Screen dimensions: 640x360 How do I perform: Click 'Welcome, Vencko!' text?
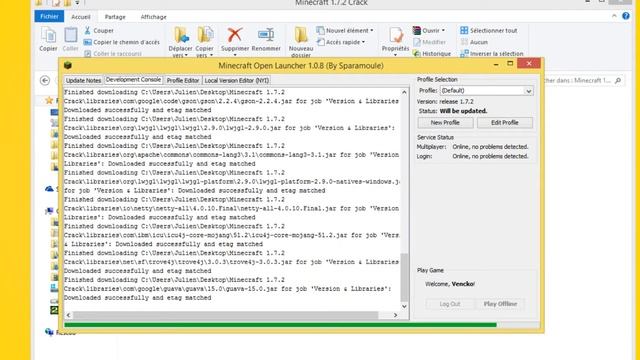pyautogui.click(x=450, y=284)
